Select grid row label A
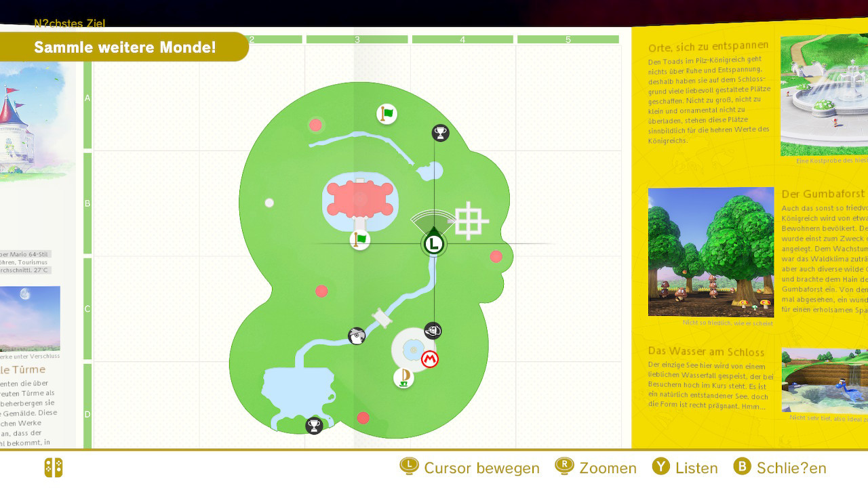This screenshot has width=868, height=488. [87, 98]
